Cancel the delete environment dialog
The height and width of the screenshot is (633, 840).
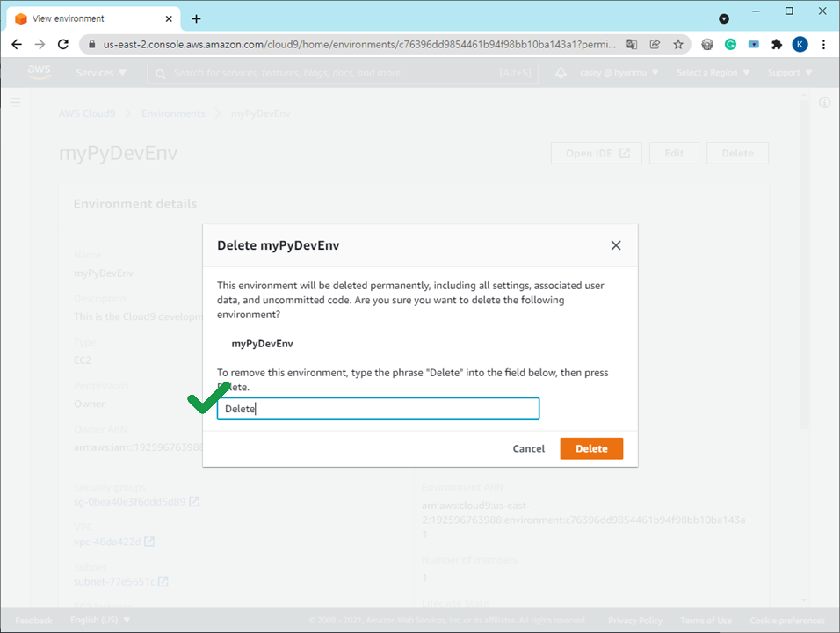528,448
